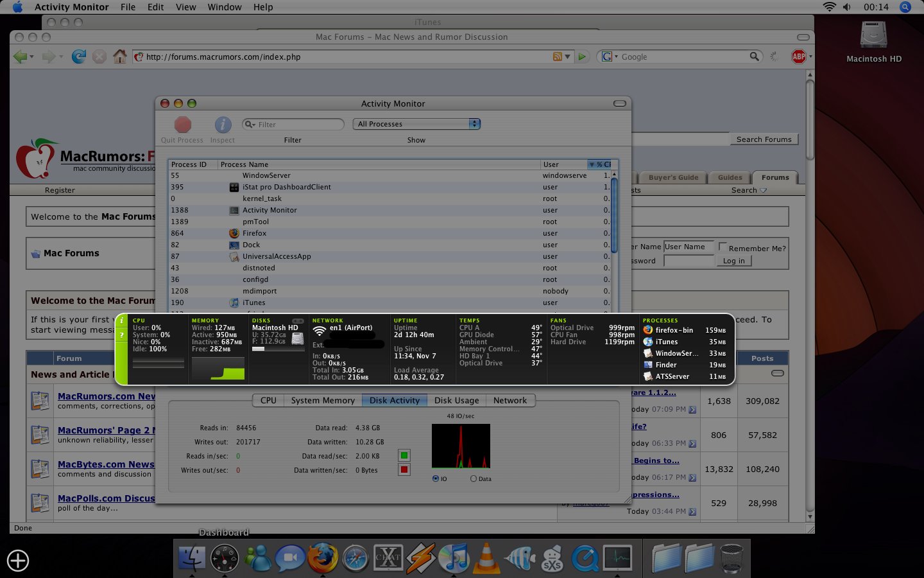The height and width of the screenshot is (578, 924).
Task: Open the feed icon dropdown arrow
Action: click(567, 57)
